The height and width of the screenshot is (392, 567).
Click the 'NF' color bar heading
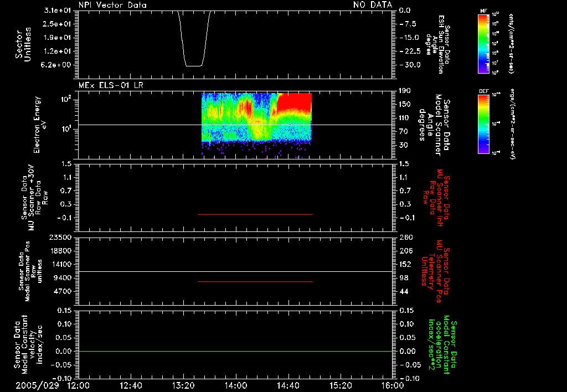pyautogui.click(x=483, y=11)
